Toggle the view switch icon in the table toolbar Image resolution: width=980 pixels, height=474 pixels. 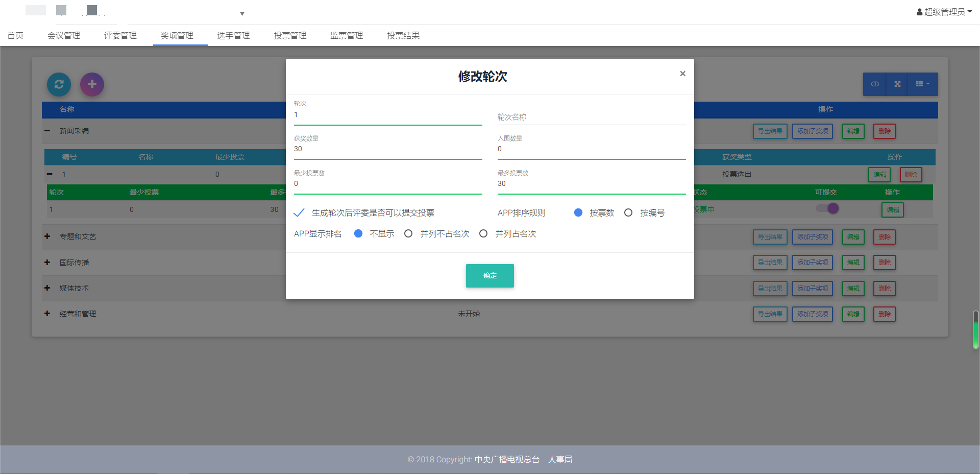click(x=875, y=84)
